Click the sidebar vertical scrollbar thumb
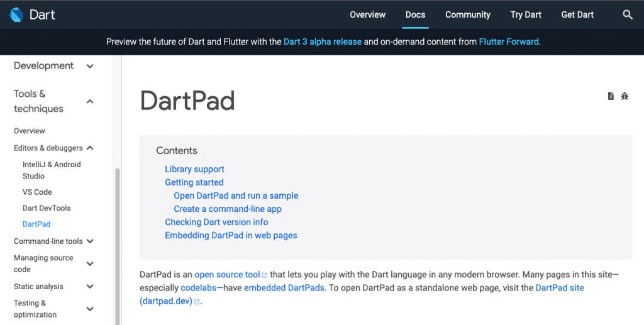644x325 pixels. 118,246
